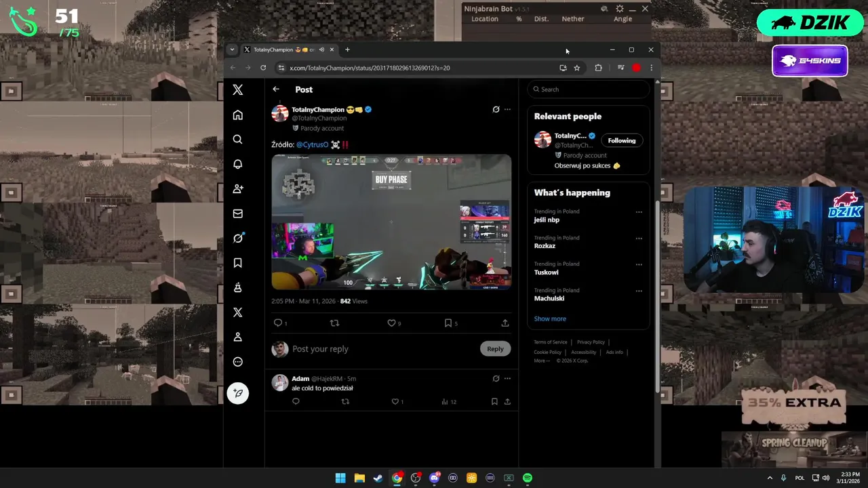Open Premium X icon in the sidebar

[237, 312]
